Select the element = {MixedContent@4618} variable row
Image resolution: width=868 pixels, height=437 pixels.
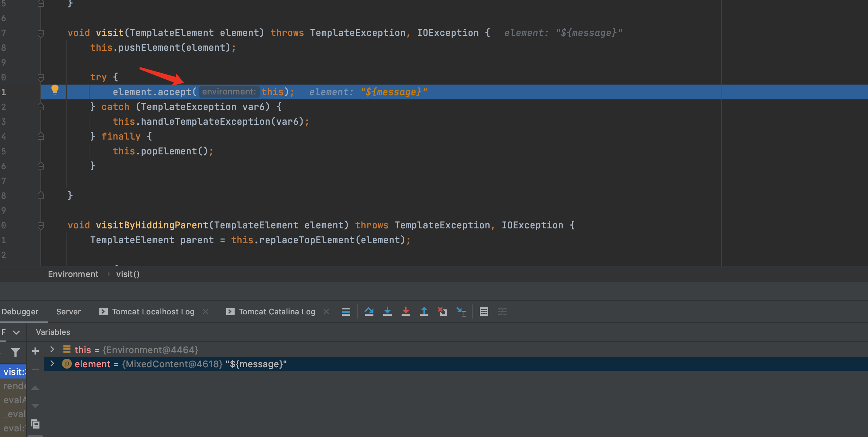(456, 364)
